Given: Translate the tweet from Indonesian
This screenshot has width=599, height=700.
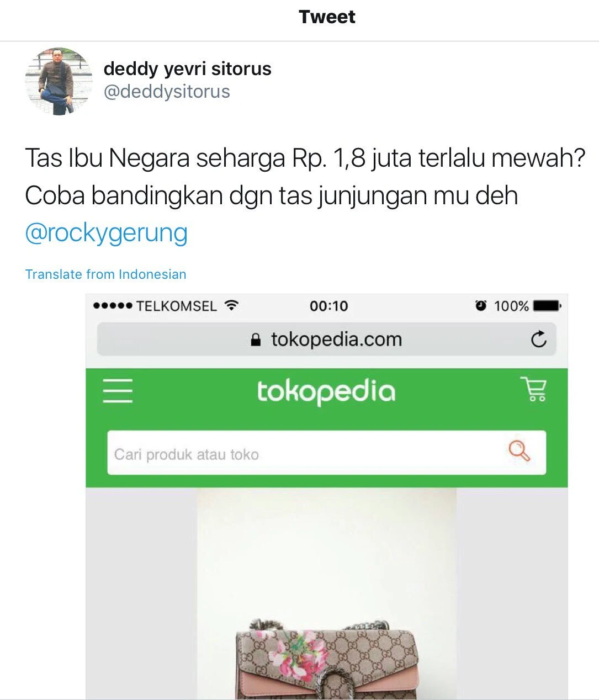Looking at the screenshot, I should coord(106,274).
